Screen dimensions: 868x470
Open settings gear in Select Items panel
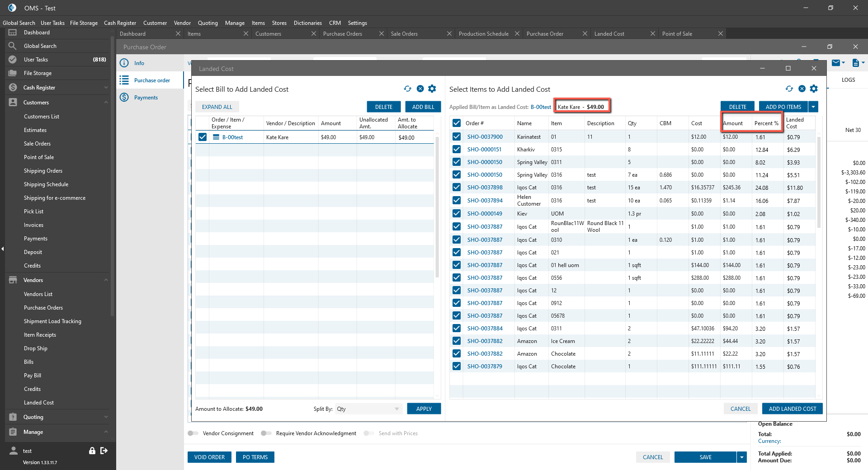click(814, 89)
